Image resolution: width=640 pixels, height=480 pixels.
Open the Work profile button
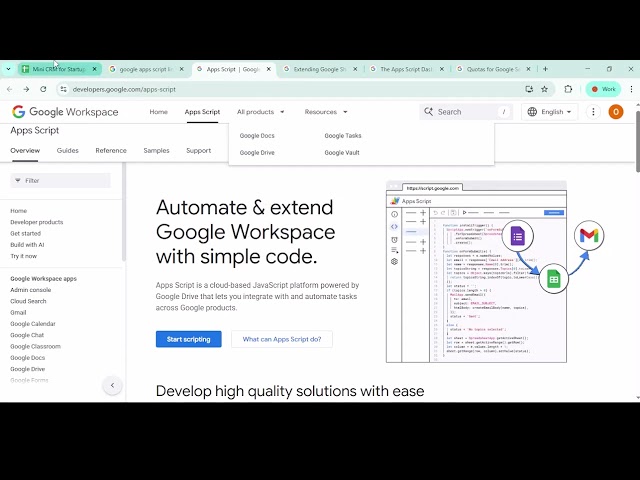tap(603, 89)
